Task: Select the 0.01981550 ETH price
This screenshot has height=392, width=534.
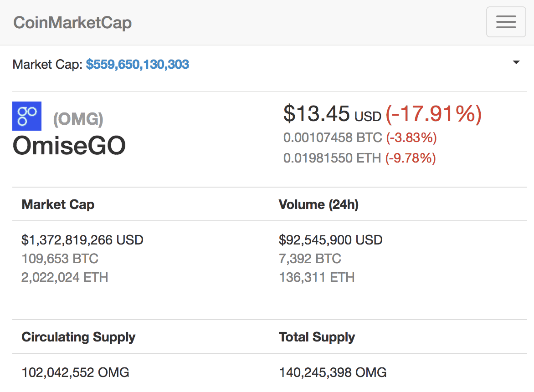Action: coord(332,158)
